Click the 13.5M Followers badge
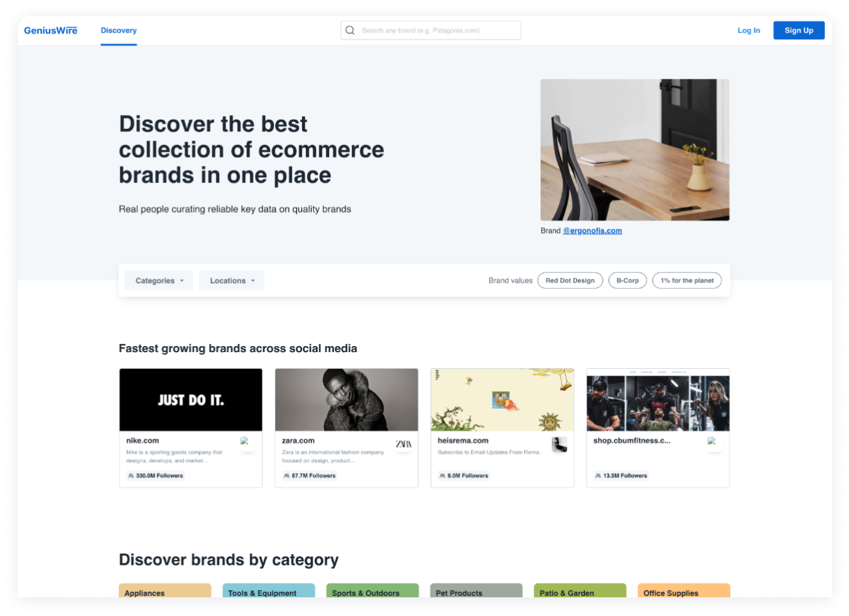The height and width of the screenshot is (616, 849). coord(621,476)
